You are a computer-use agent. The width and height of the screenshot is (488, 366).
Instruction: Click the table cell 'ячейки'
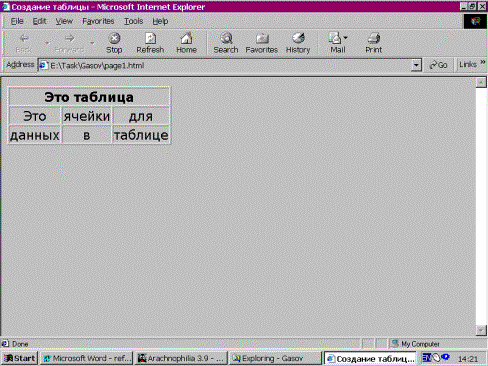coord(87,116)
